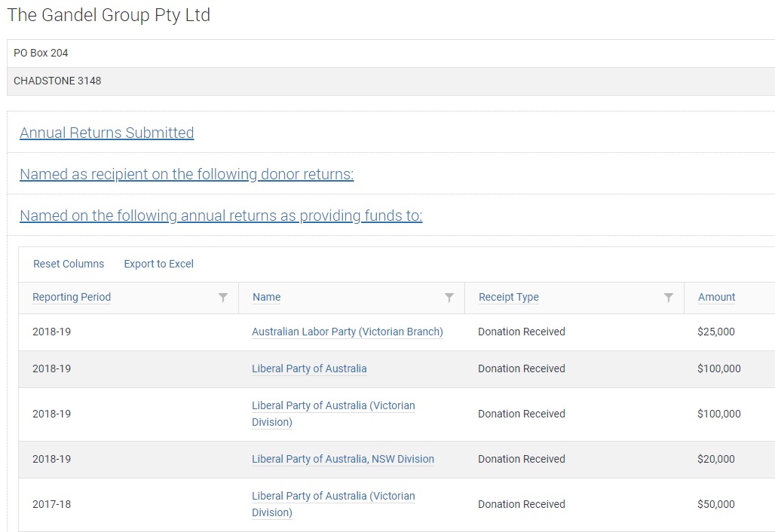Sort by Receipt Type column header
775x532 pixels.
[x=509, y=297]
